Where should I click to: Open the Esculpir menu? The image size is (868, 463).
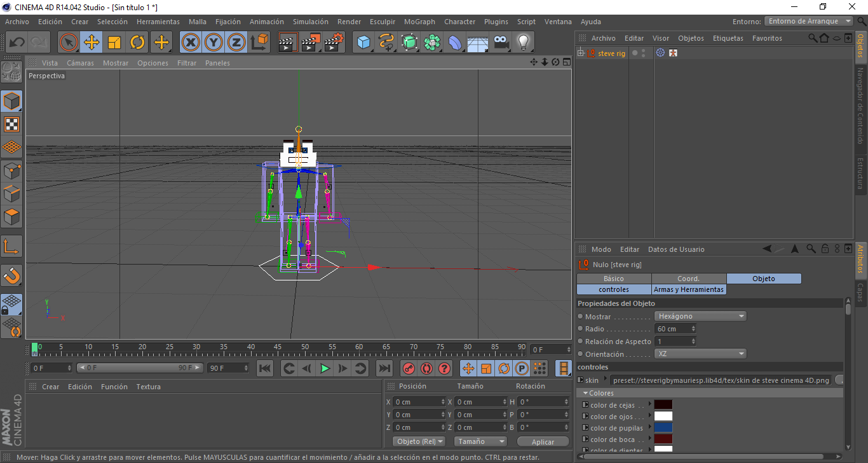pos(382,22)
